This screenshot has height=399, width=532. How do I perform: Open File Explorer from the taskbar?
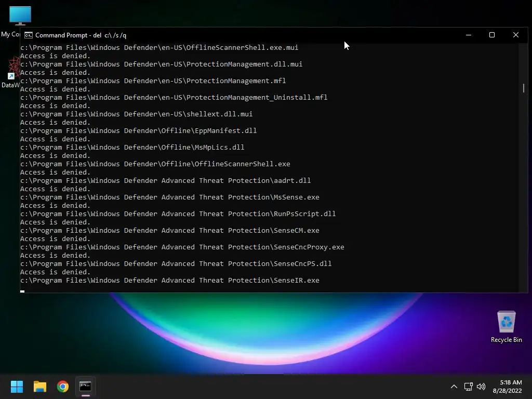39,387
